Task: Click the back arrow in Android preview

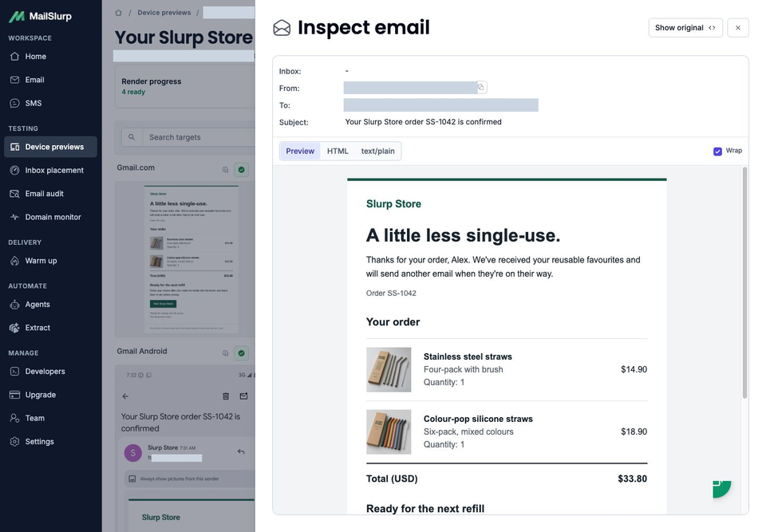Action: pyautogui.click(x=125, y=396)
